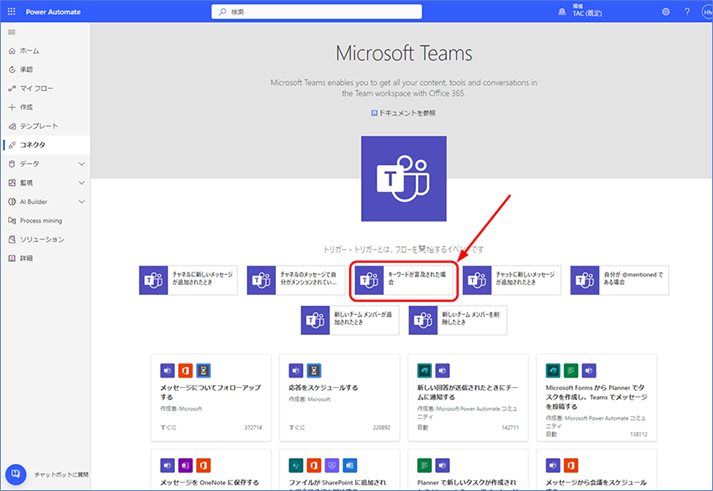Click usage count 138112

click(639, 434)
